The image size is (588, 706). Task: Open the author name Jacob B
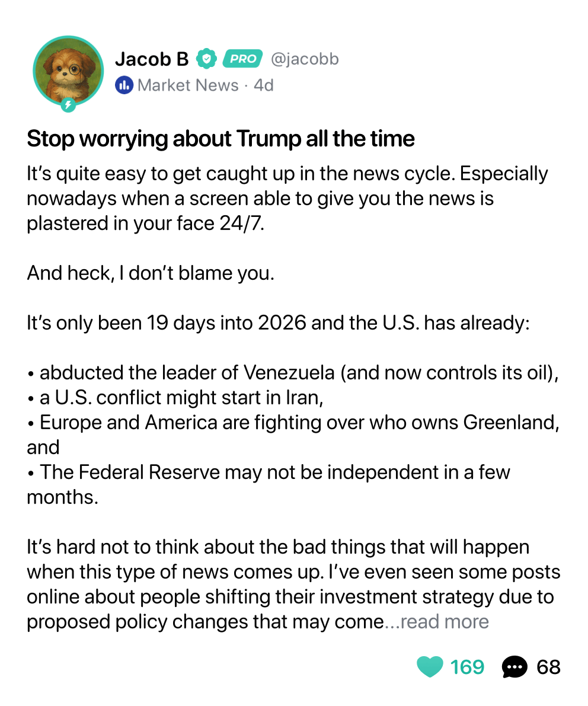point(152,59)
